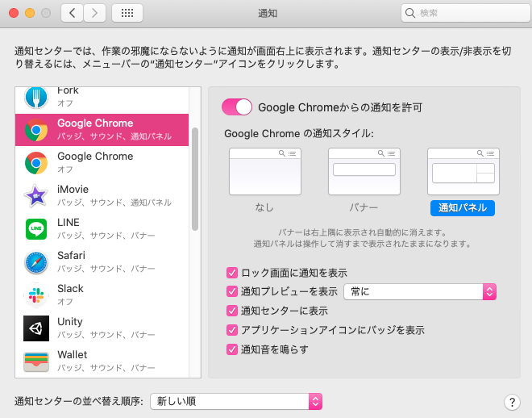Click the iMovie star icon
Image resolution: width=532 pixels, height=418 pixels.
[36, 196]
